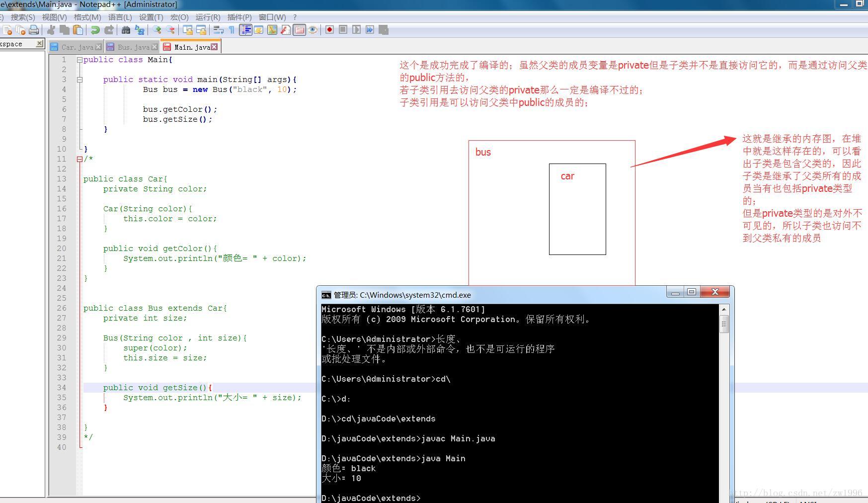Click the Zoom Out toolbar icon

click(x=170, y=30)
